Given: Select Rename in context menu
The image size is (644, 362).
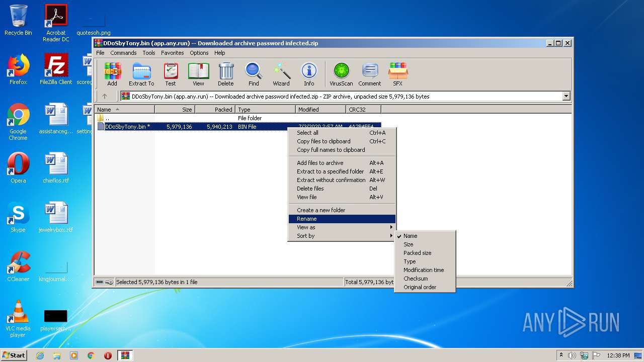Looking at the screenshot, I should click(x=342, y=219).
